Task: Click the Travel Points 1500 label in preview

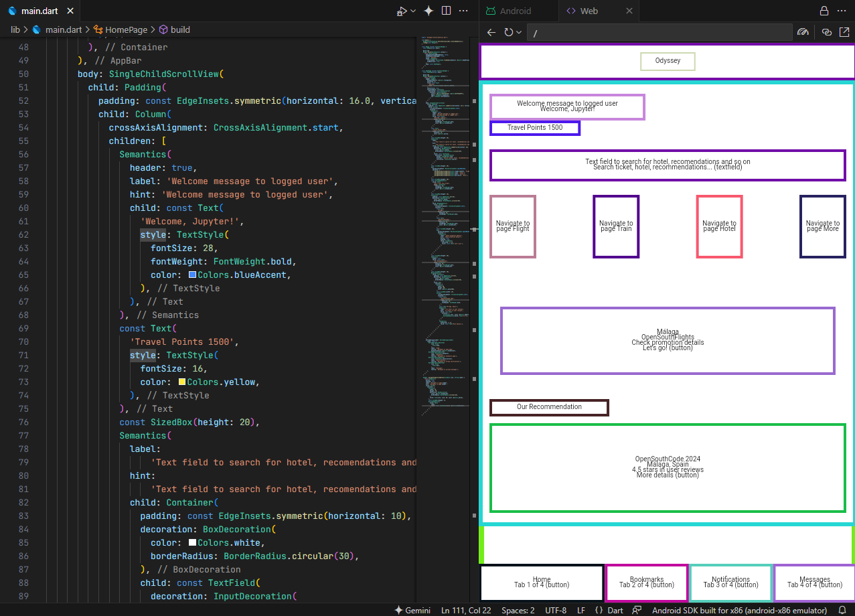Action: (535, 128)
